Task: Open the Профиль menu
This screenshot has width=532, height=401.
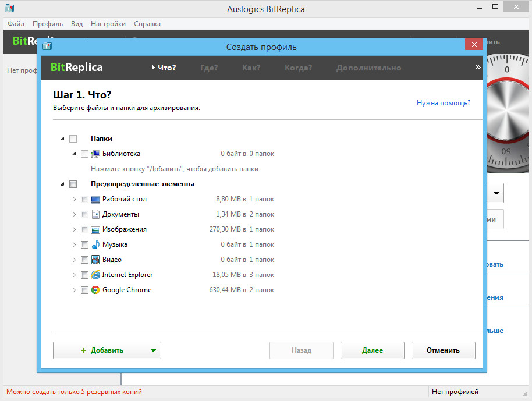Action: [48, 24]
